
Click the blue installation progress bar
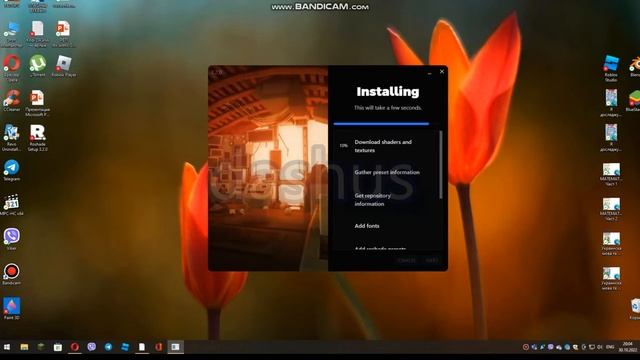381,123
